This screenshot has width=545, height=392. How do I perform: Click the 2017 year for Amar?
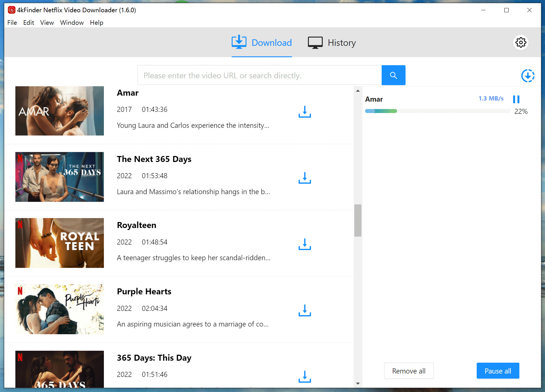124,110
